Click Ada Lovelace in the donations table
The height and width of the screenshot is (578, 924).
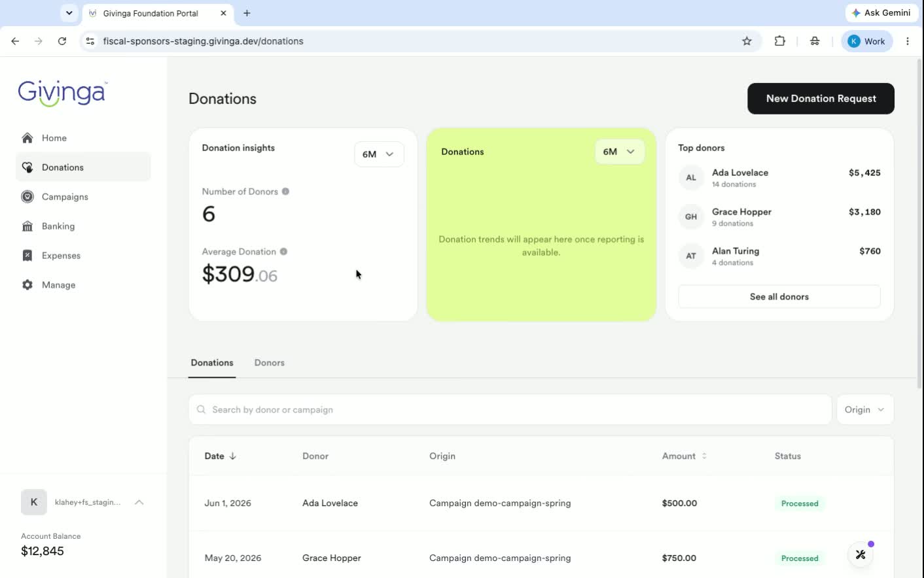tap(330, 503)
